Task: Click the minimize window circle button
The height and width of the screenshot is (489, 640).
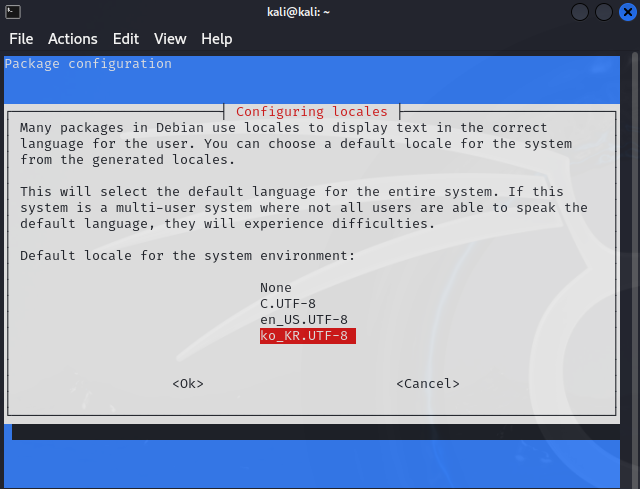Action: tap(580, 12)
